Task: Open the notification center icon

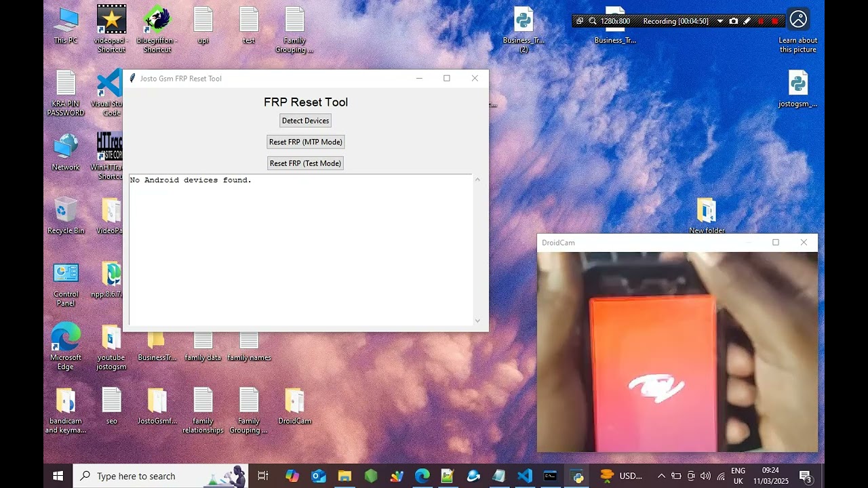Action: tap(806, 476)
